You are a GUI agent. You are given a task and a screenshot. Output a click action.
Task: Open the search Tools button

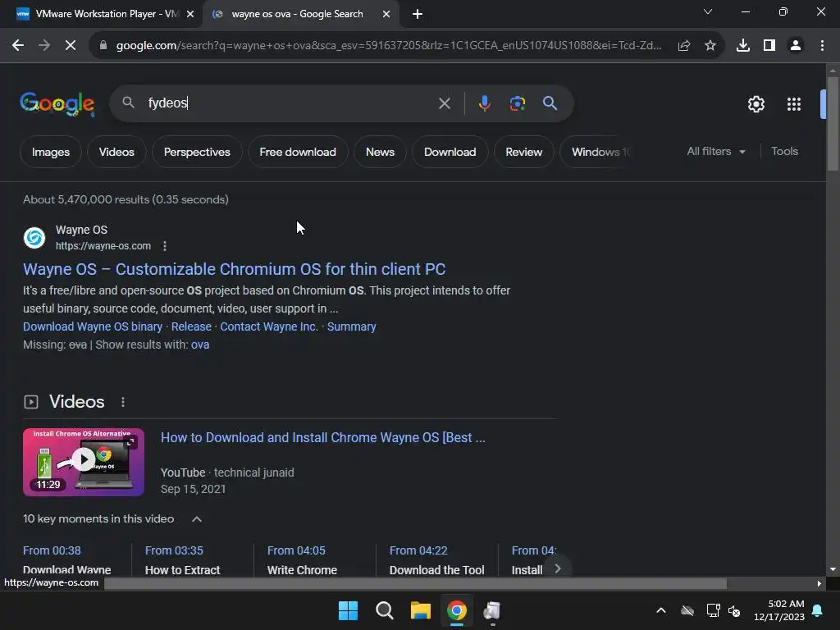[784, 152]
